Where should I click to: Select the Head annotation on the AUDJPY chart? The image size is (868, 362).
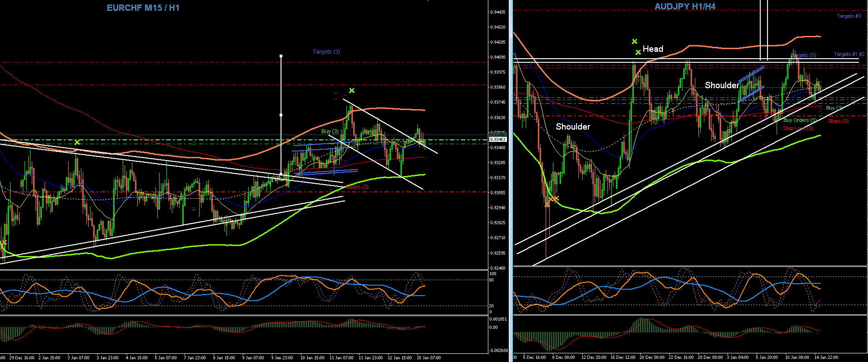point(653,49)
